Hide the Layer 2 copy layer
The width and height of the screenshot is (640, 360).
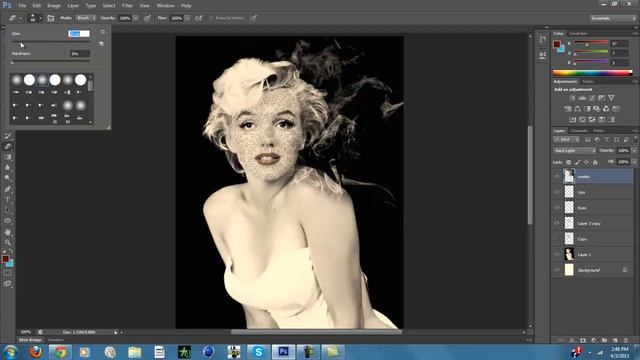[x=557, y=223]
